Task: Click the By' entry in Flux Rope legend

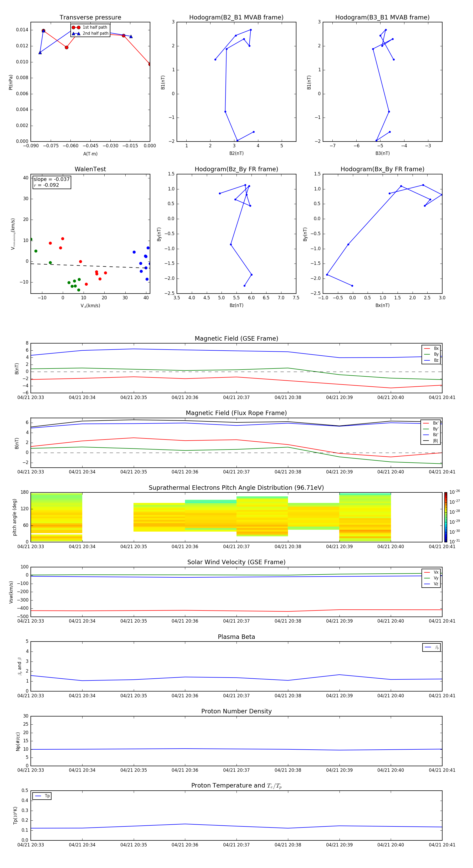Action: tap(431, 429)
